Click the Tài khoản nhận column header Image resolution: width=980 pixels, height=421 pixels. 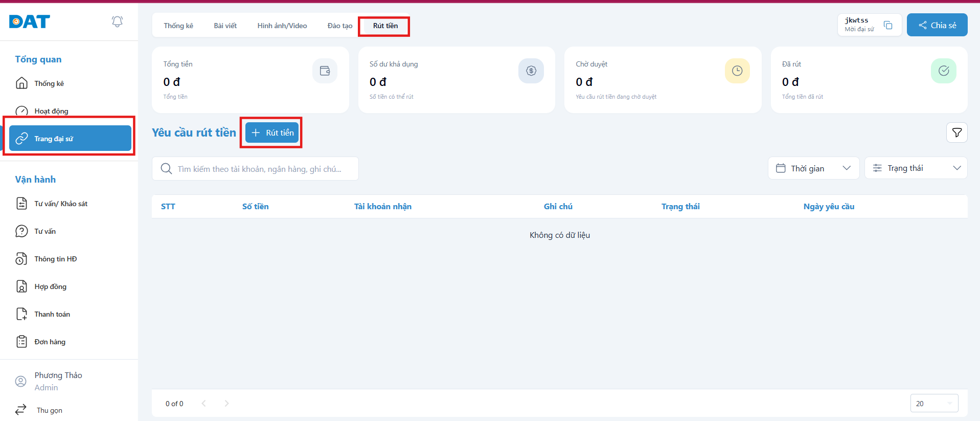click(383, 207)
